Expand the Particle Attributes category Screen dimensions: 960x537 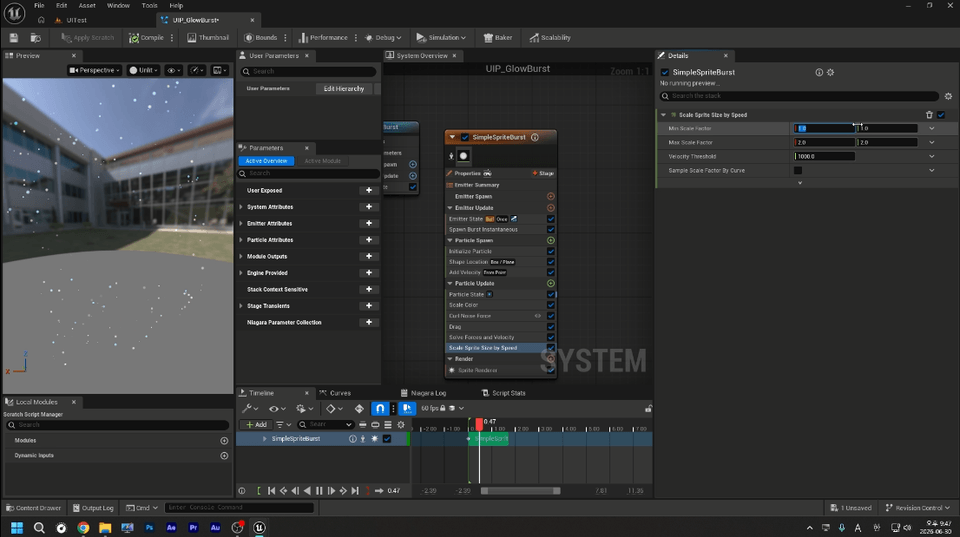[241, 240]
